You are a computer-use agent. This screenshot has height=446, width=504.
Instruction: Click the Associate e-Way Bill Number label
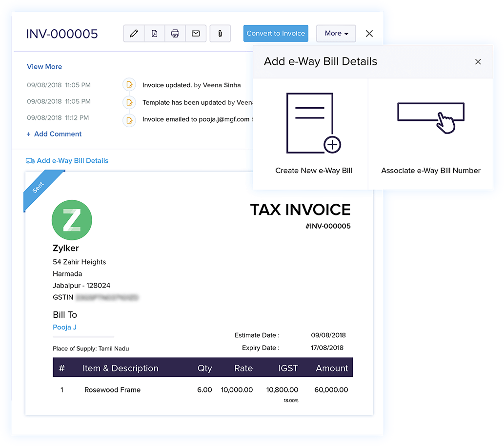(431, 171)
